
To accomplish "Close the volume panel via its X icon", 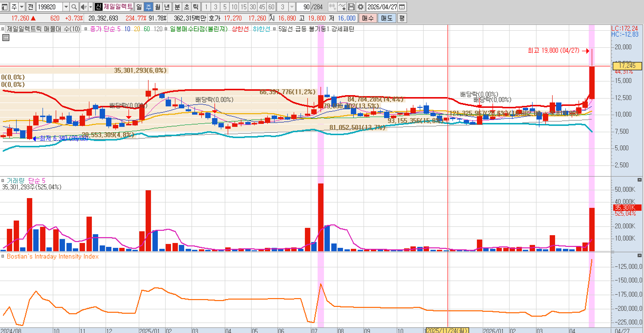I will coord(640,180).
